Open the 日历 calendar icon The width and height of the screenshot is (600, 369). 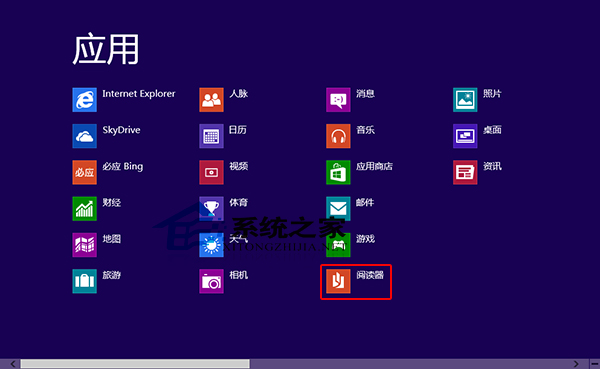click(211, 136)
